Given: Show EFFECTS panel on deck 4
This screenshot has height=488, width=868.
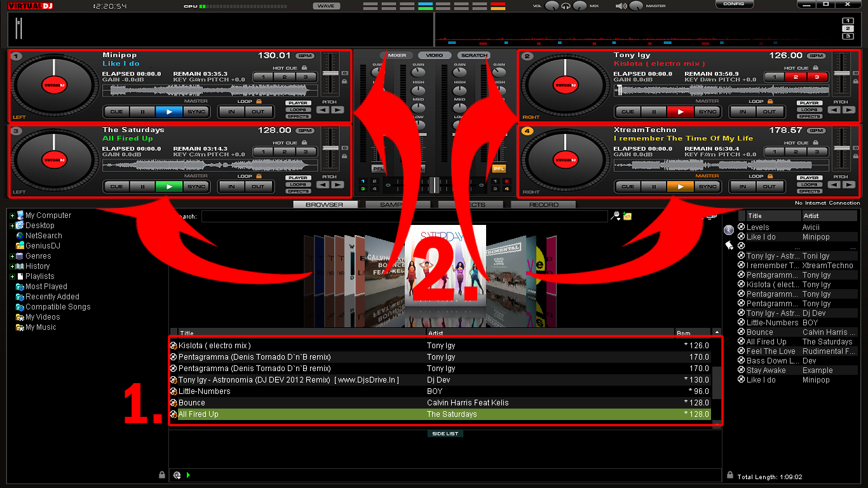Looking at the screenshot, I should click(x=809, y=191).
